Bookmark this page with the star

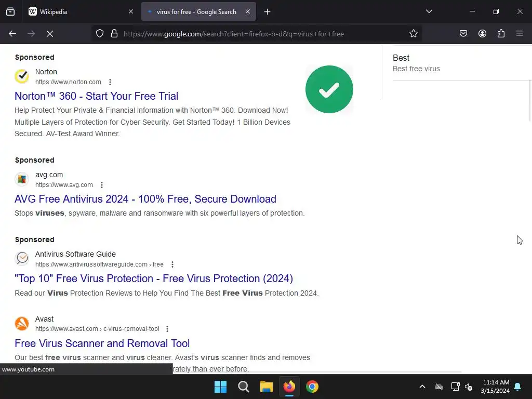tap(413, 34)
